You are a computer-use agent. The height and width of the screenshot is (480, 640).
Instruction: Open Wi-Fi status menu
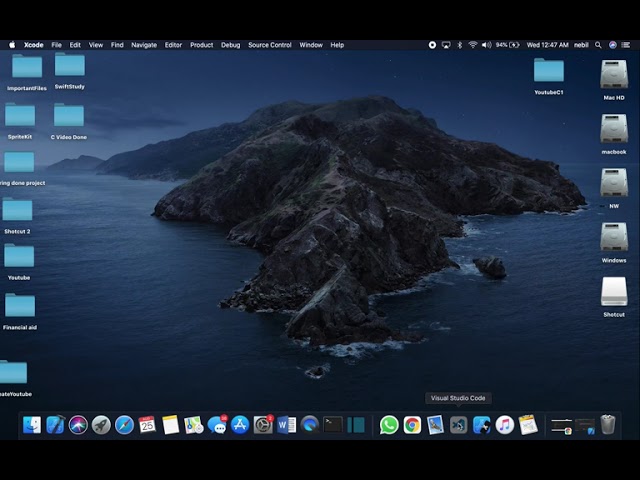tap(473, 45)
